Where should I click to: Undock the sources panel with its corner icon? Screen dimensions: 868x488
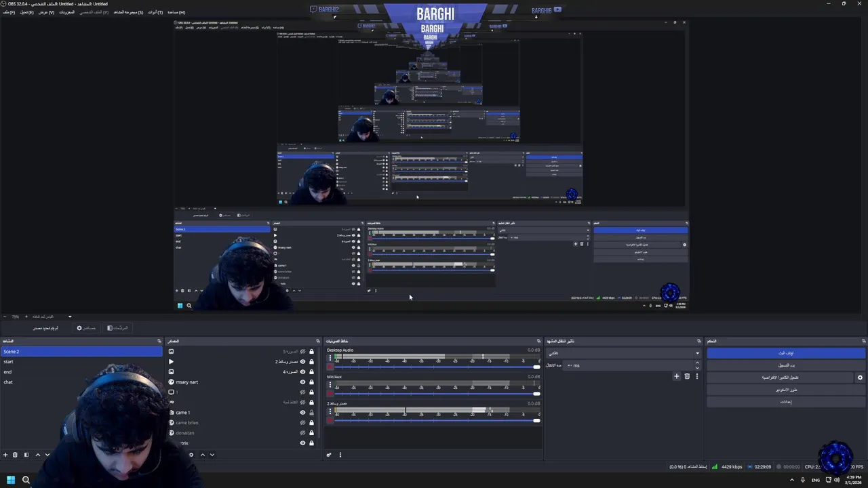[317, 341]
